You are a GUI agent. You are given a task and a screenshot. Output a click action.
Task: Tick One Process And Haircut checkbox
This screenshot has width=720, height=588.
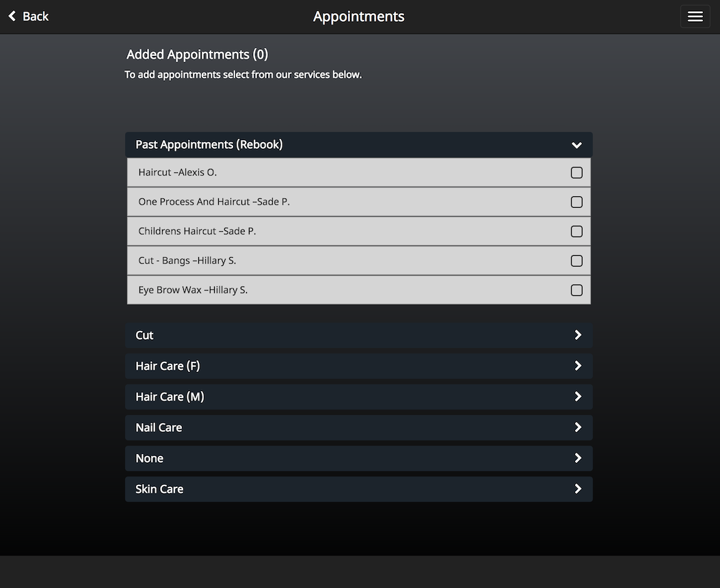click(576, 202)
